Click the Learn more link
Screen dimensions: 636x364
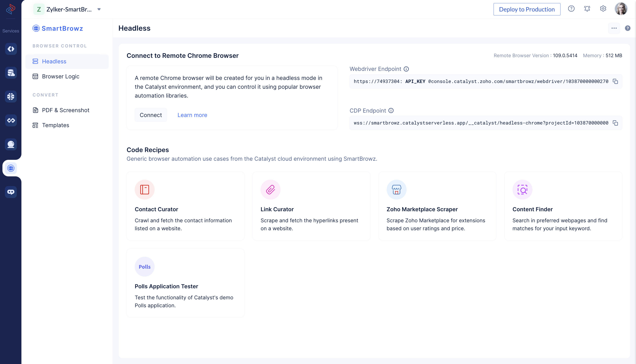click(x=192, y=115)
